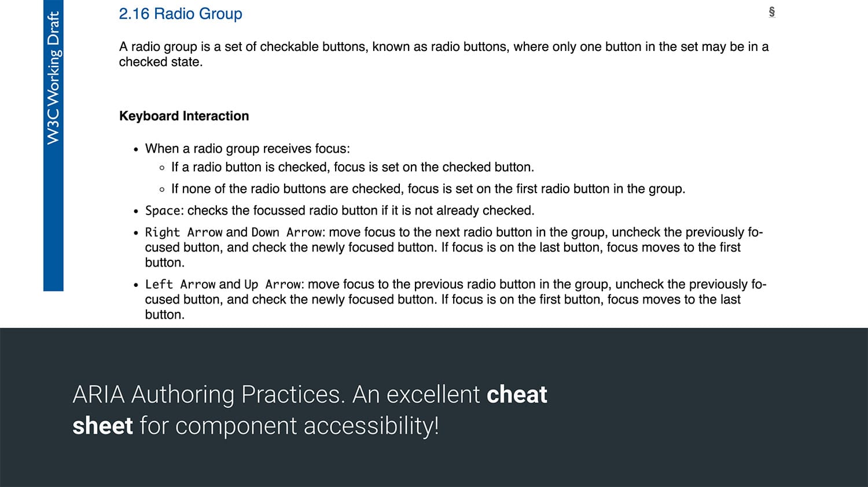Click the "Right Arrow" key name
The image size is (868, 487).
(183, 233)
